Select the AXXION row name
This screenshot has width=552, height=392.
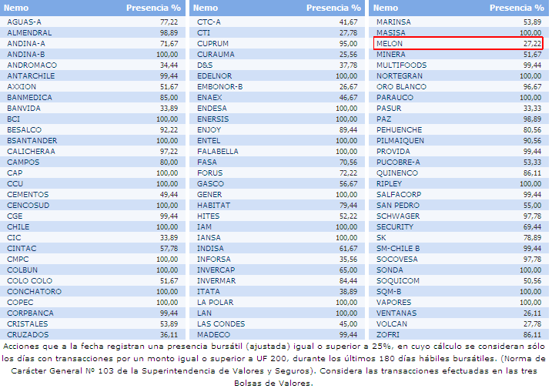pos(22,87)
